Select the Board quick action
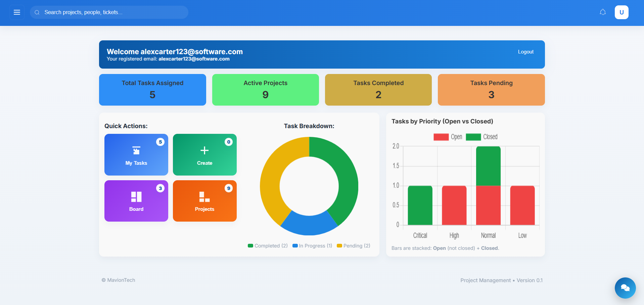This screenshot has height=305, width=644. point(136,201)
